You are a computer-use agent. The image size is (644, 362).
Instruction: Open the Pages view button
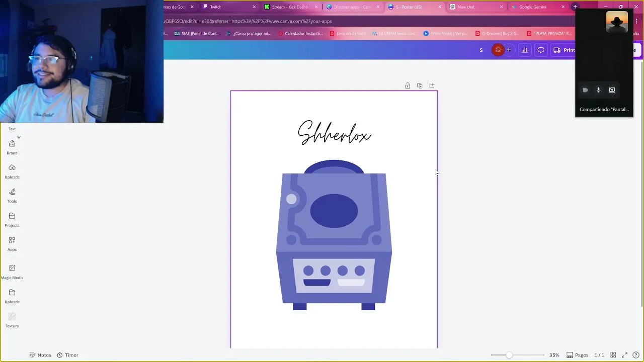(x=577, y=355)
